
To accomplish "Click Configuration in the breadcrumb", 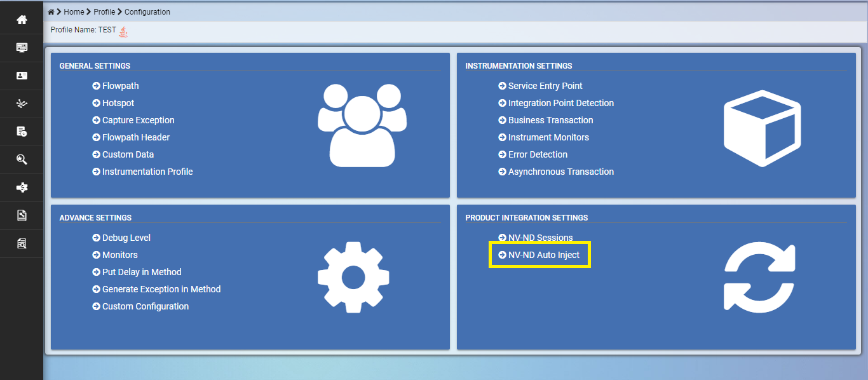I will tap(147, 12).
